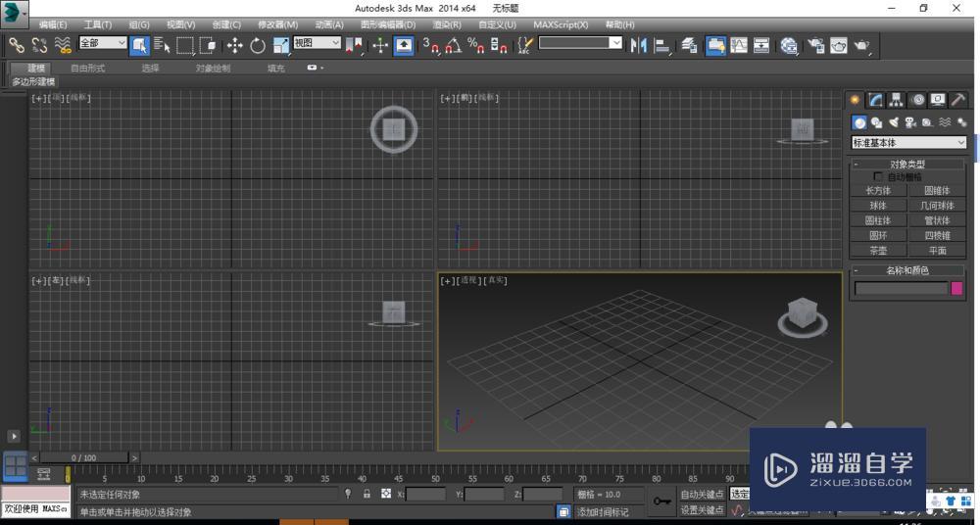Open the ribbon display options dropdown
This screenshot has height=525, width=980.
coord(315,69)
